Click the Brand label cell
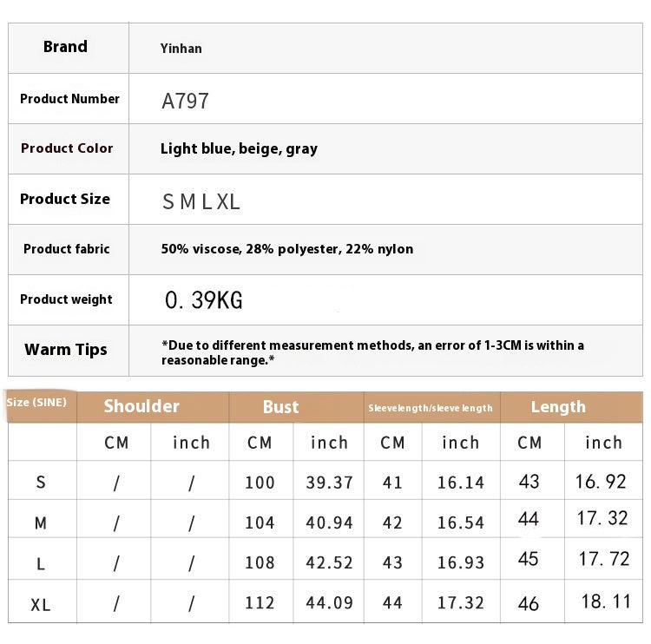This screenshot has width=651, height=644. click(66, 47)
